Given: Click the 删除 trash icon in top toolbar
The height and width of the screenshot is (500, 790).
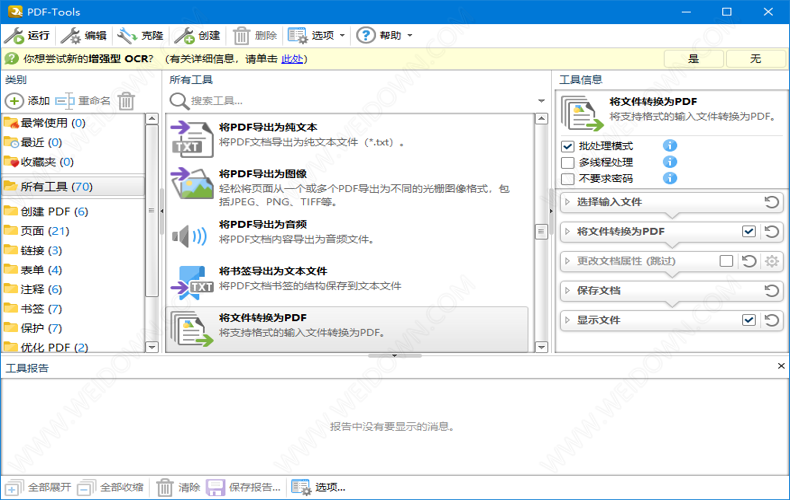Looking at the screenshot, I should (x=241, y=36).
